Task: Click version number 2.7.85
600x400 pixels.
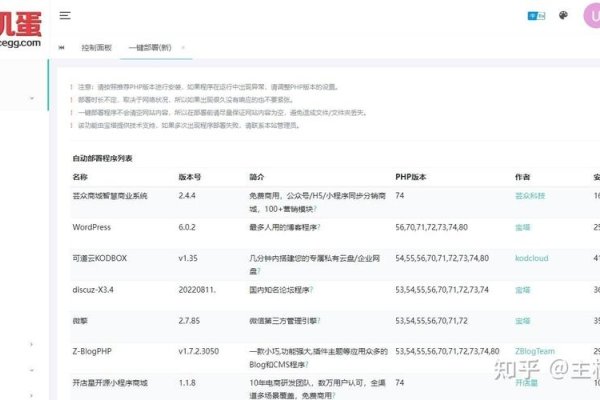Action: [189, 321]
